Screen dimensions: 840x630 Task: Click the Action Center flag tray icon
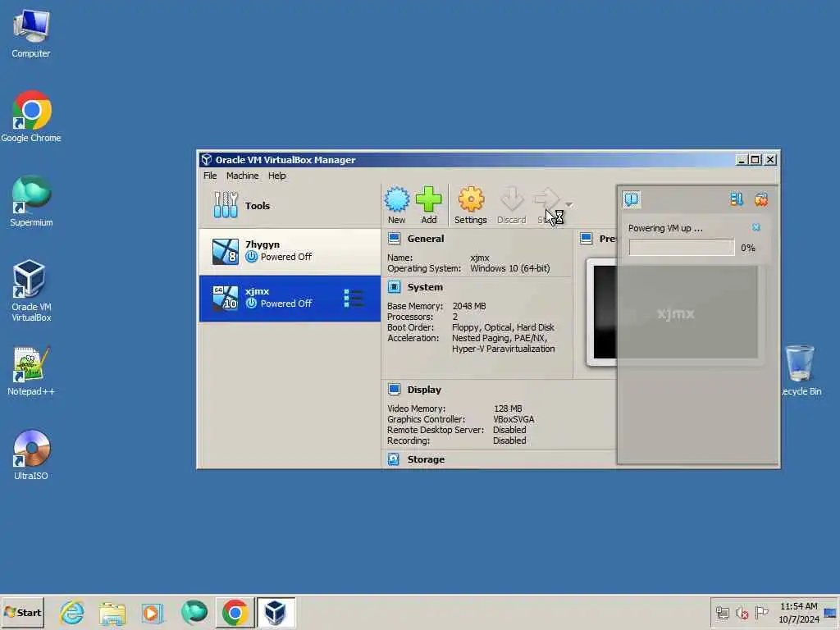coord(761,612)
